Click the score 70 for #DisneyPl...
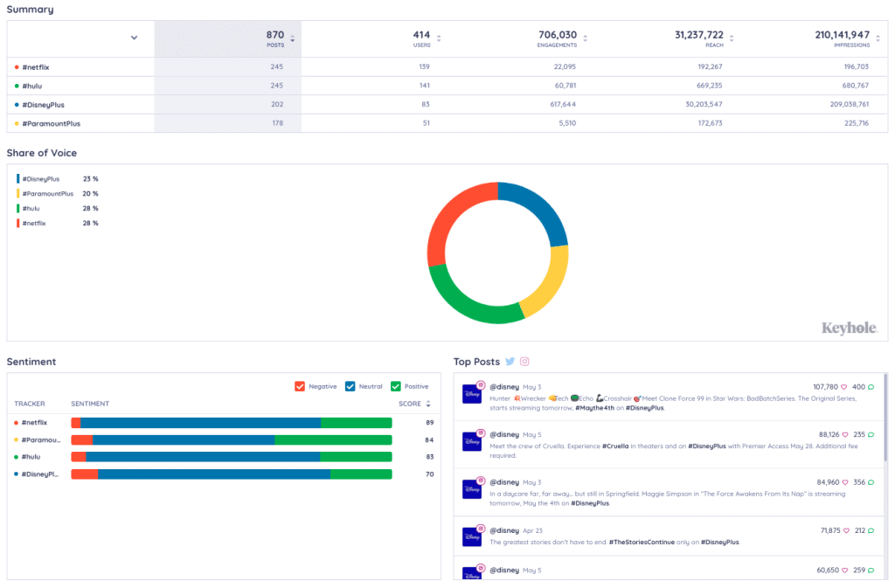The width and height of the screenshot is (895, 588). pyautogui.click(x=430, y=474)
